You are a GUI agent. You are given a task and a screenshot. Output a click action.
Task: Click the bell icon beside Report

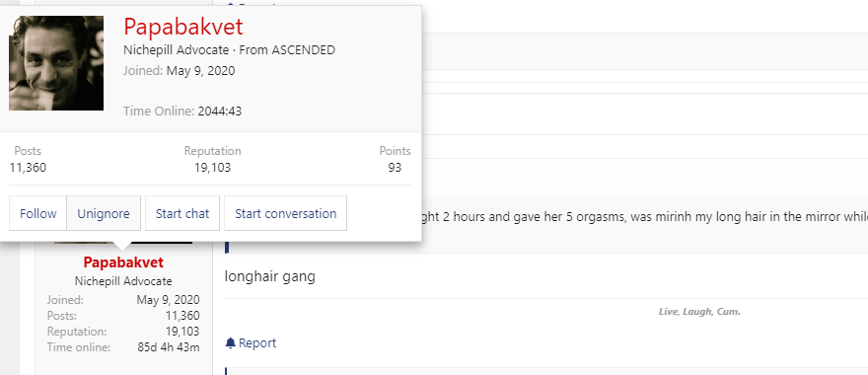230,343
